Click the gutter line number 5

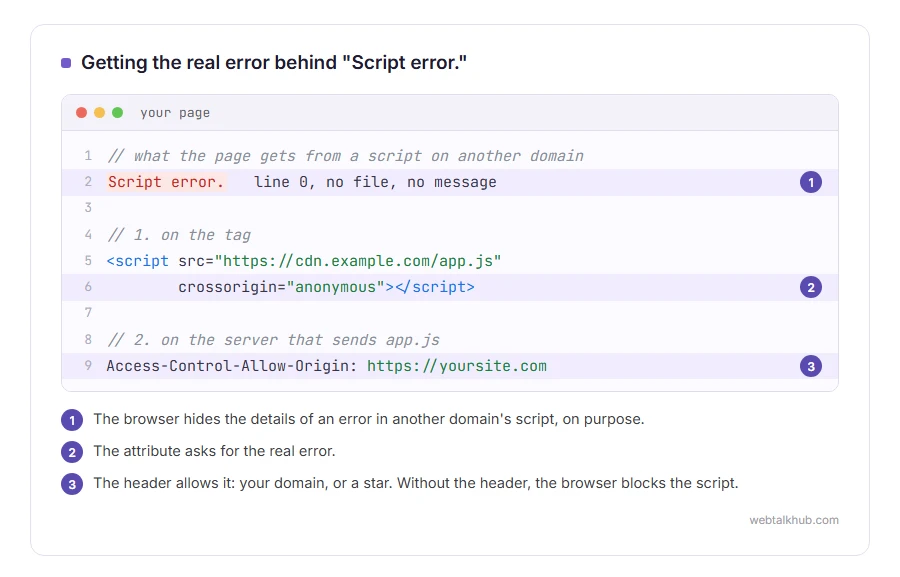coord(88,261)
